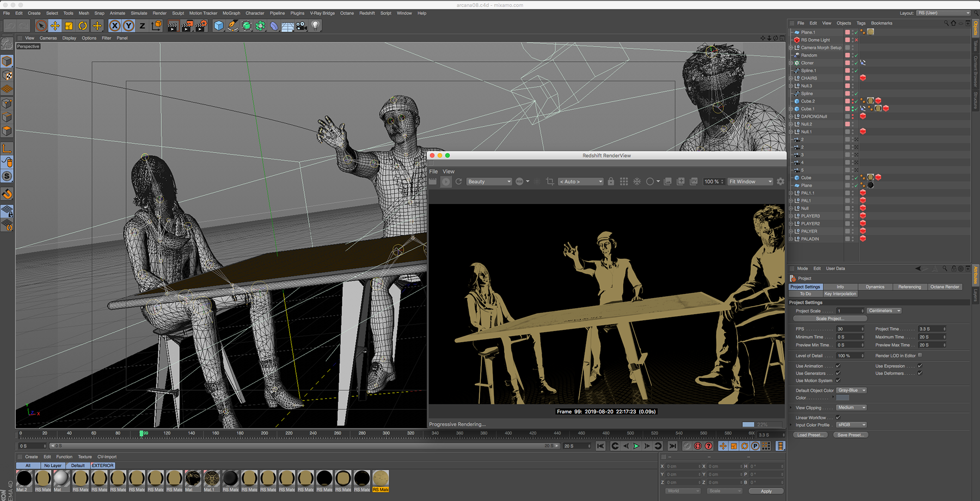Click the snowflake freeze icon in RenderView
The image size is (980, 501).
tap(637, 182)
